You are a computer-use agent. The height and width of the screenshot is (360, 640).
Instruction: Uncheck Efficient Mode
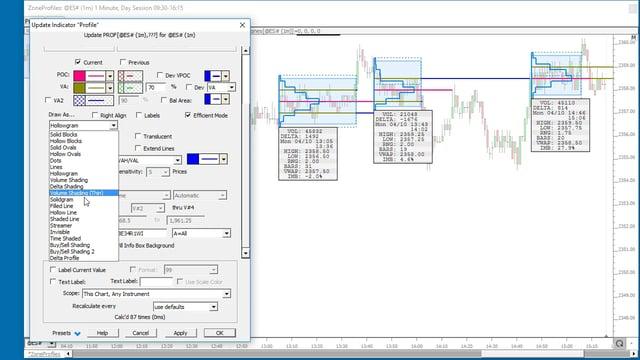click(188, 116)
